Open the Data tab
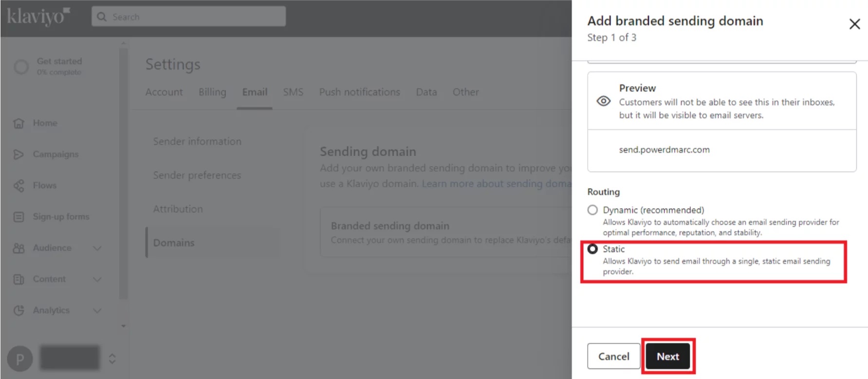The height and width of the screenshot is (379, 868). tap(426, 92)
